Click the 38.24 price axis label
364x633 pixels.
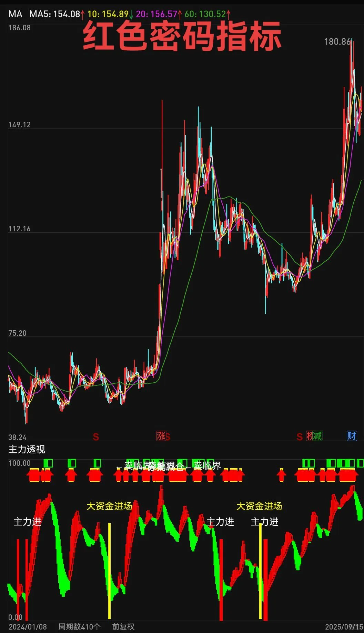17,438
